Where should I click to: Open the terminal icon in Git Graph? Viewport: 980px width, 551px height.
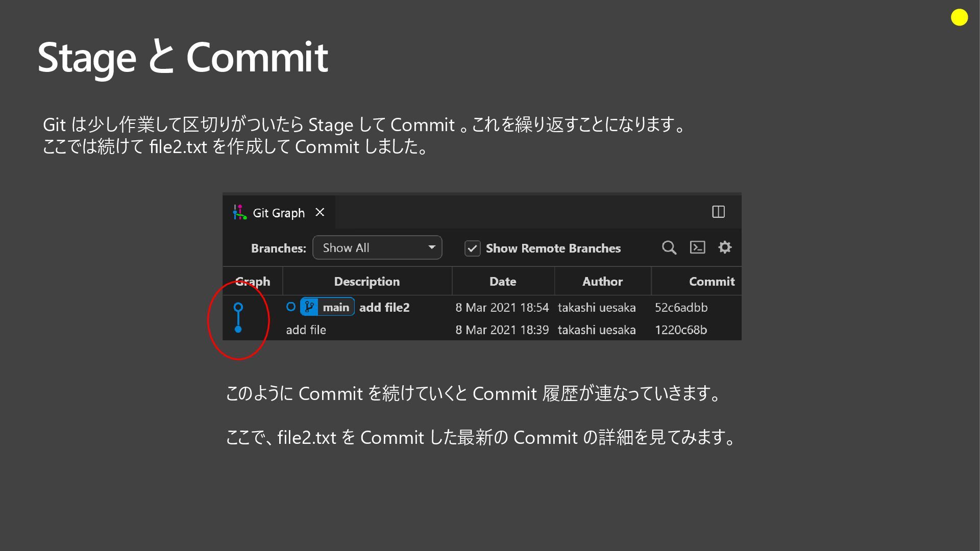tap(697, 247)
